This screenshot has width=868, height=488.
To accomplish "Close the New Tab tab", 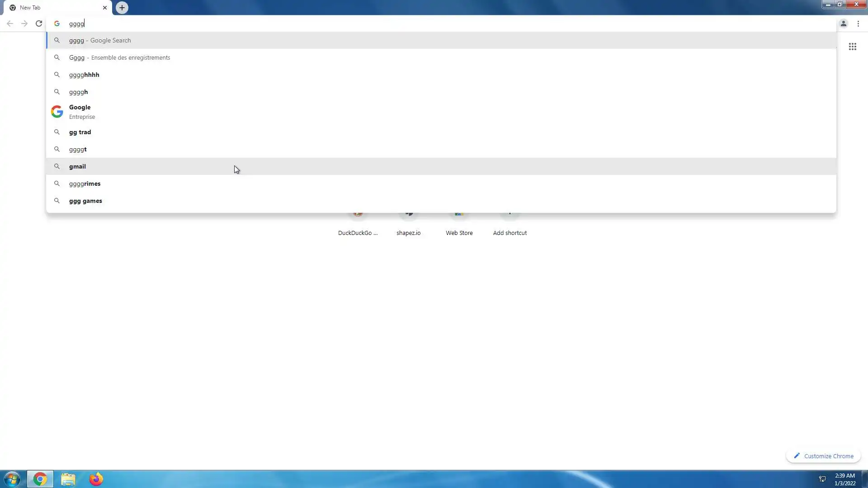I will click(104, 8).
